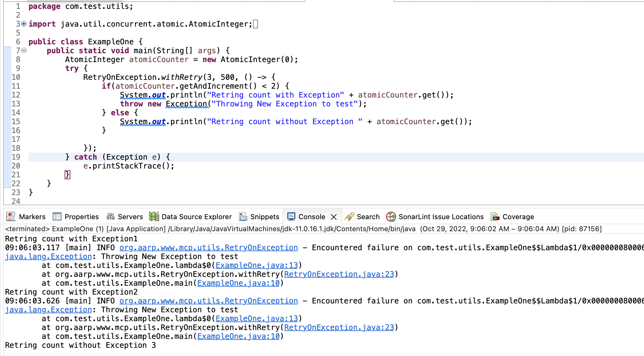Click 'Retring count without Exception 3' output

point(80,345)
